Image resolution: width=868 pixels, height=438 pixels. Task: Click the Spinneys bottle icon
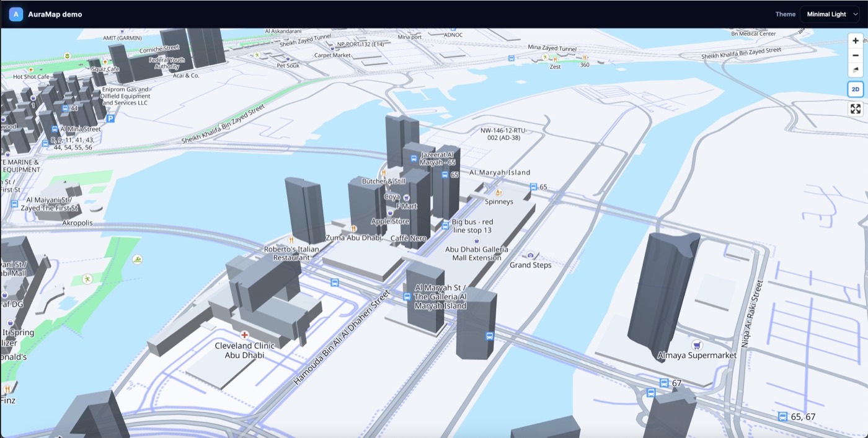click(x=498, y=193)
